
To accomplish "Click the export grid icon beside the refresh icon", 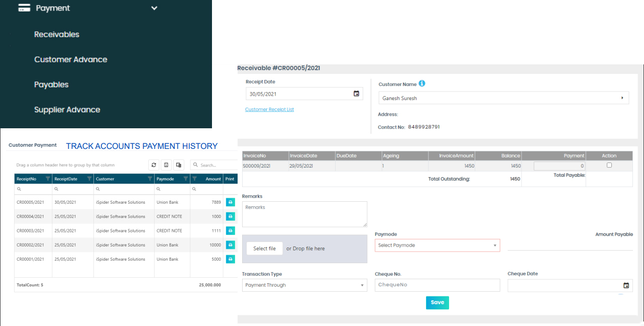I will (166, 165).
